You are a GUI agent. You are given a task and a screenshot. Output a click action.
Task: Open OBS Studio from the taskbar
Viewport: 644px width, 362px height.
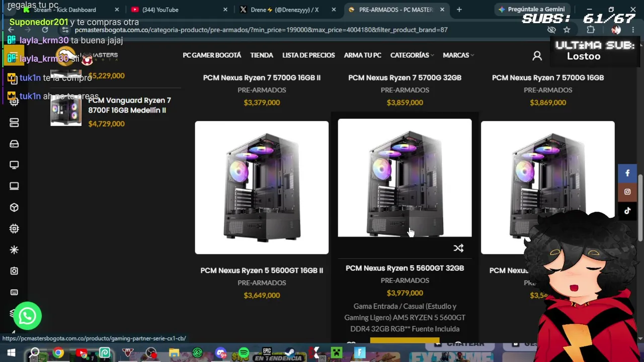coord(151,353)
